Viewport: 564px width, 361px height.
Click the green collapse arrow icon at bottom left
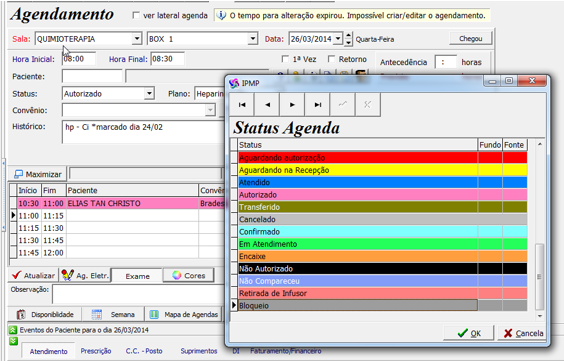tap(13, 341)
